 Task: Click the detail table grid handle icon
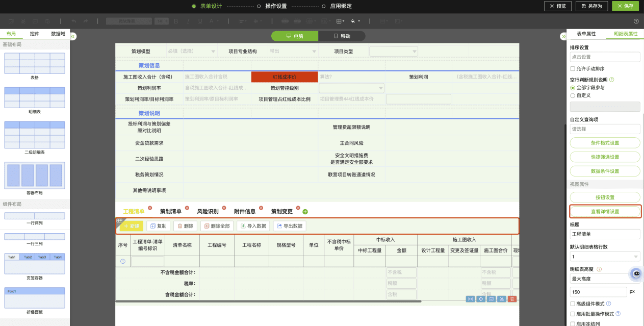tap(119, 221)
